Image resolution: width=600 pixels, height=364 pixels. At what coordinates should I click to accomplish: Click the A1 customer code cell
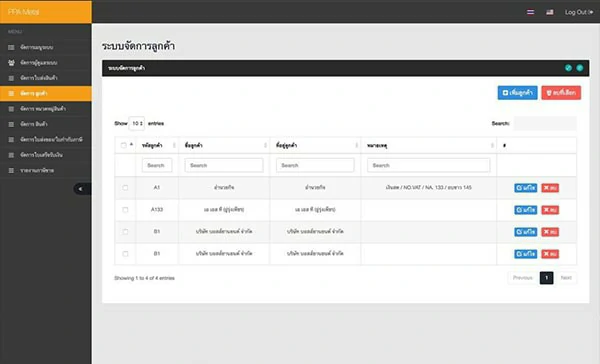[157, 188]
